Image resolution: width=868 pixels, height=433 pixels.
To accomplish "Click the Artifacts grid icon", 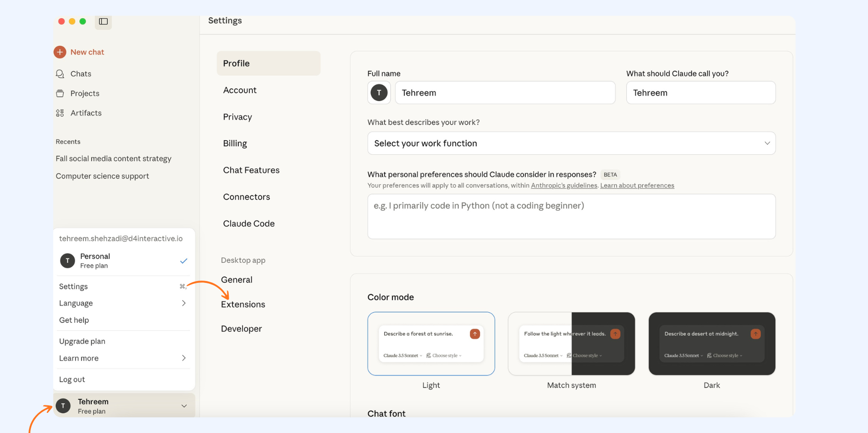I will (60, 113).
